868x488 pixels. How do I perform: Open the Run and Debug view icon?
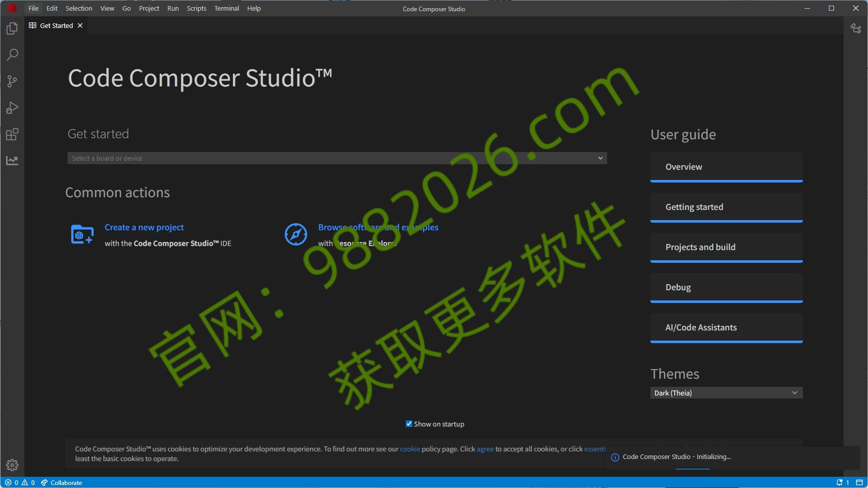(x=12, y=108)
